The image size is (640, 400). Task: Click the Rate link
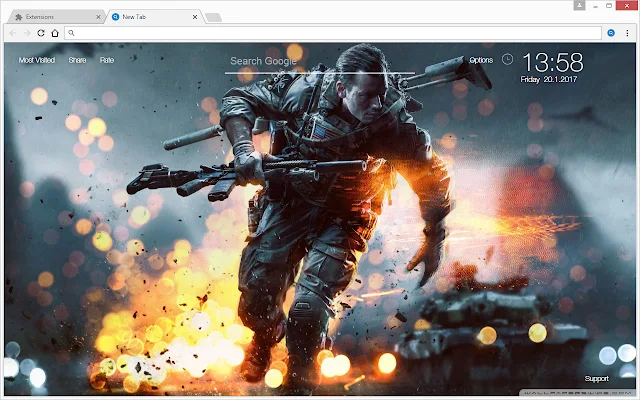coord(107,60)
